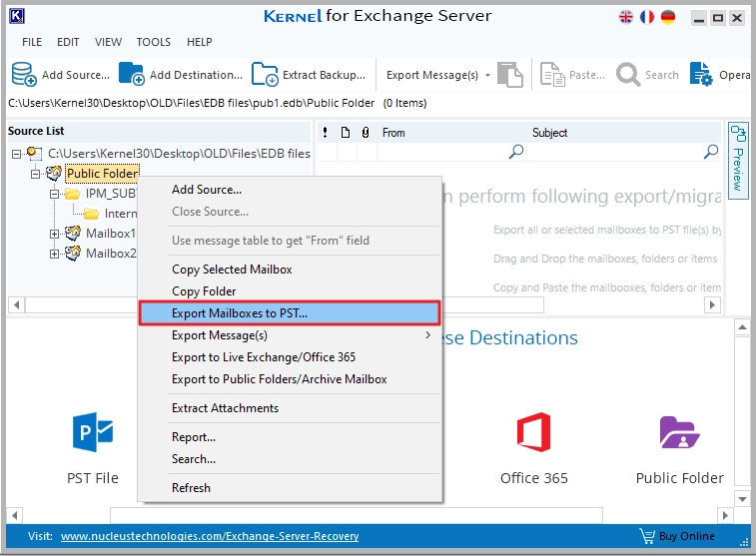The image size is (756, 556).
Task: Open the VIEW menu
Action: [x=108, y=42]
